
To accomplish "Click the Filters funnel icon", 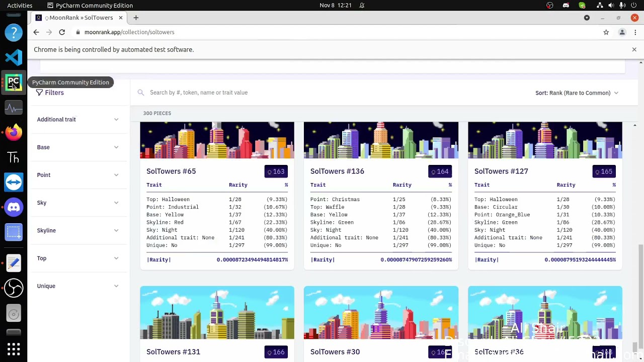I will [39, 93].
